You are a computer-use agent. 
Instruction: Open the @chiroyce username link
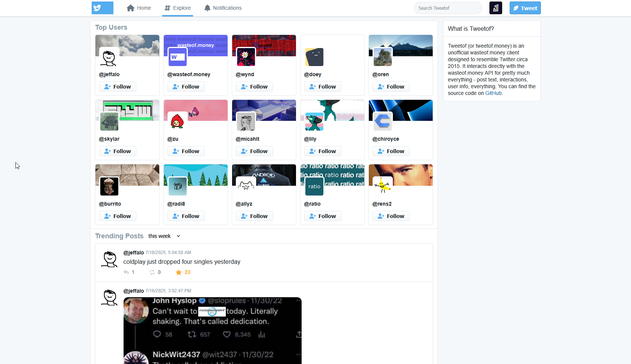386,139
